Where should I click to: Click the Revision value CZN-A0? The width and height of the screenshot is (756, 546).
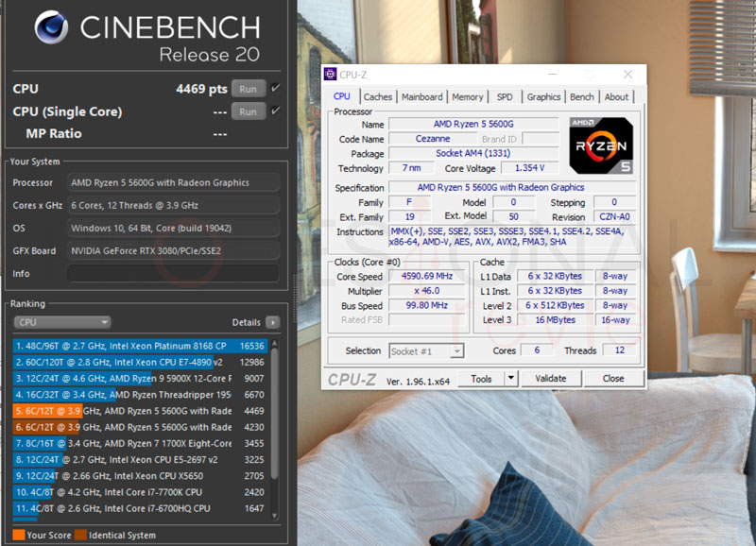point(614,217)
